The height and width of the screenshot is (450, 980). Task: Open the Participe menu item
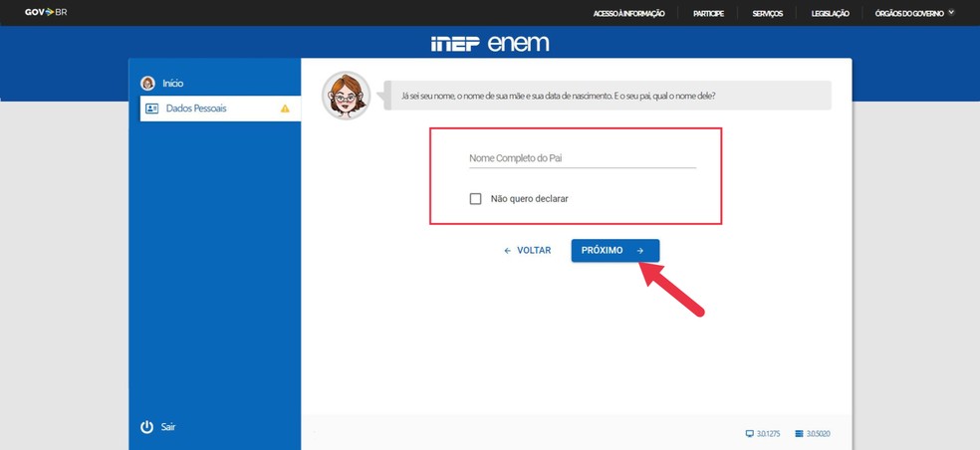(708, 13)
